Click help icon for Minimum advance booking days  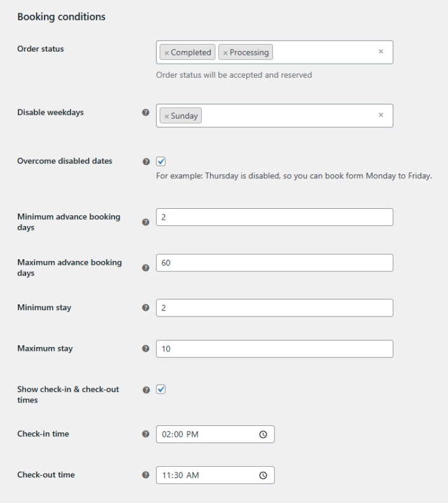[x=146, y=222]
